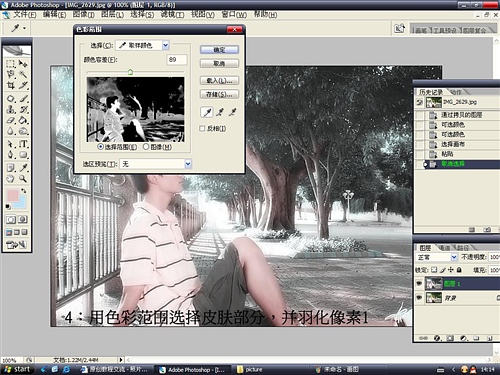
Task: Click Jump to ImageReady icon
Action: 16,245
